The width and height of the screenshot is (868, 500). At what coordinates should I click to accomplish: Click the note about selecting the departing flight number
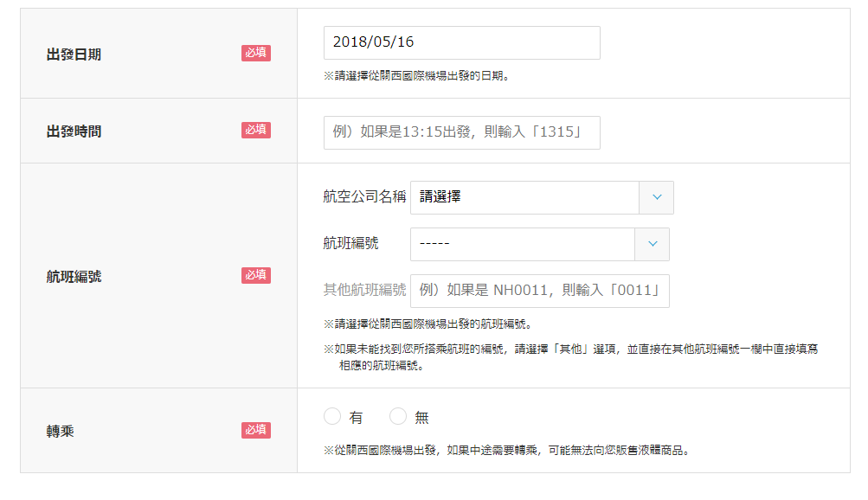[428, 324]
